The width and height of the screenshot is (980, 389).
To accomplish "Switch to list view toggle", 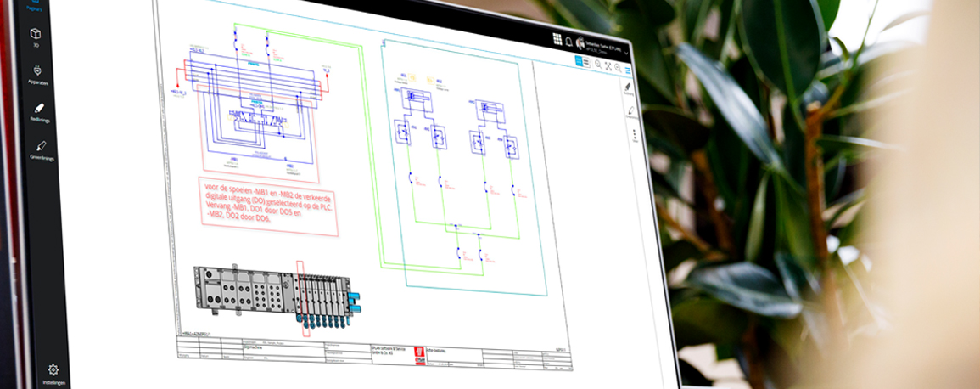I will point(586,63).
